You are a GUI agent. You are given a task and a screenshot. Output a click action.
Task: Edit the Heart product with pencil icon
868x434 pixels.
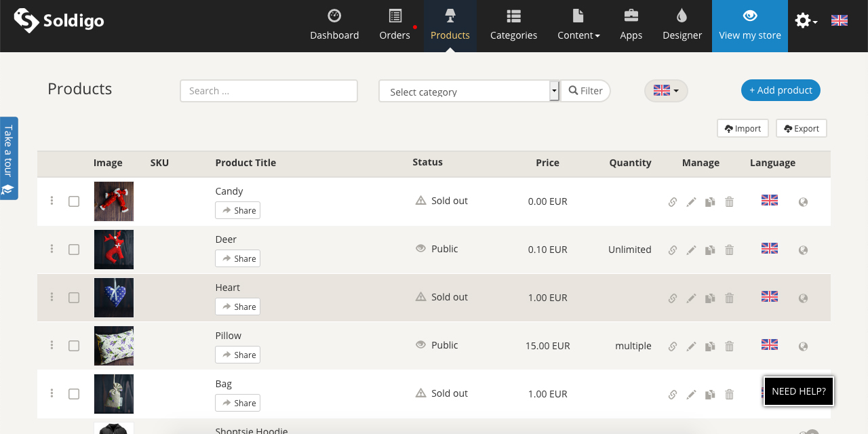[691, 298]
